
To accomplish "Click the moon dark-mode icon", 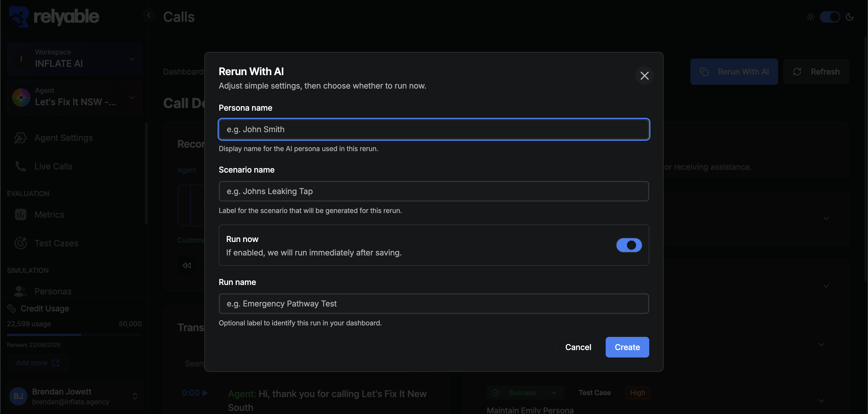I will [x=849, y=17].
